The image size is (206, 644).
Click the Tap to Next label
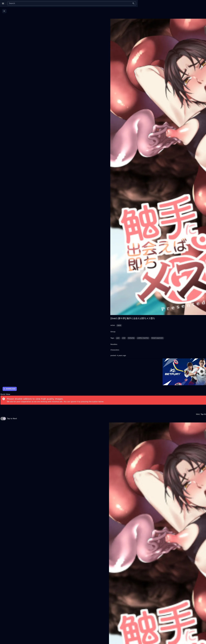(x=12, y=418)
